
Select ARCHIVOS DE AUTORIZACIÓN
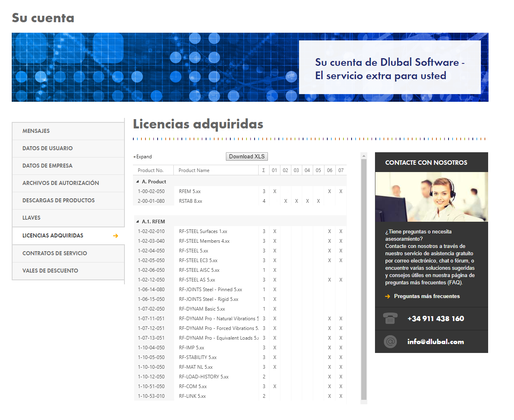(x=61, y=183)
